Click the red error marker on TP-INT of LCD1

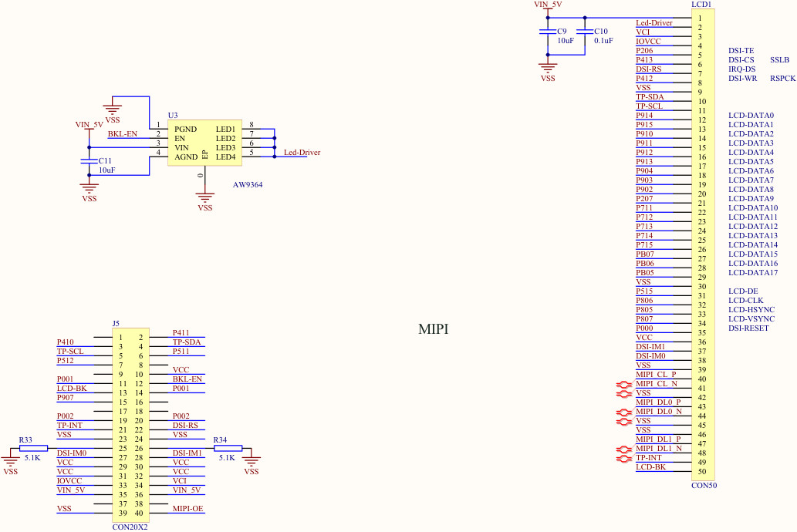coord(623,458)
